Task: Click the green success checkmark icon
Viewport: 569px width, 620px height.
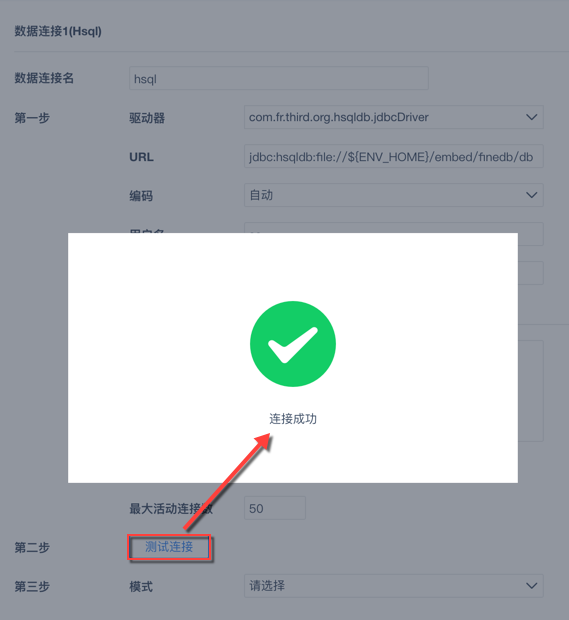Action: coord(293,344)
